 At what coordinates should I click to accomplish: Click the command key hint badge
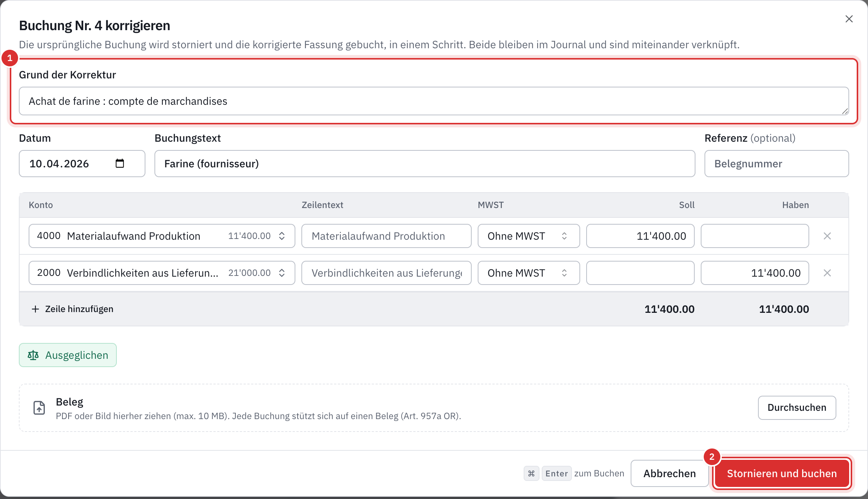(531, 473)
